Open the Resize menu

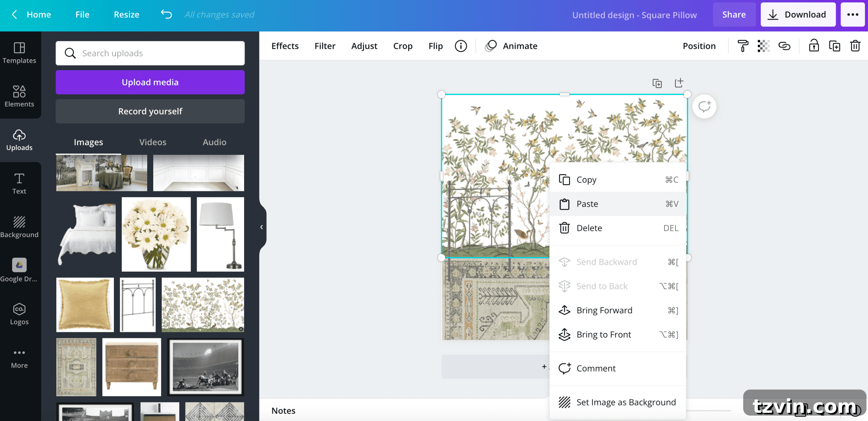(x=126, y=14)
